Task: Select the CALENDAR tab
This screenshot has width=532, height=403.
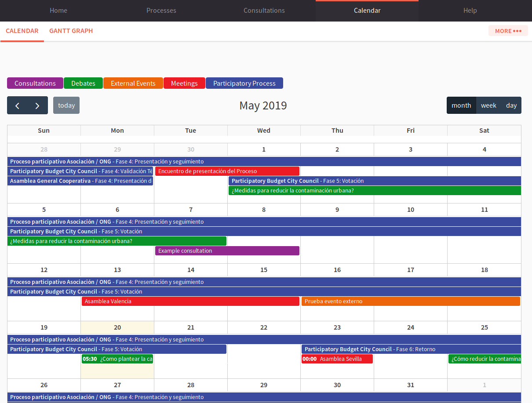Action: (x=22, y=31)
